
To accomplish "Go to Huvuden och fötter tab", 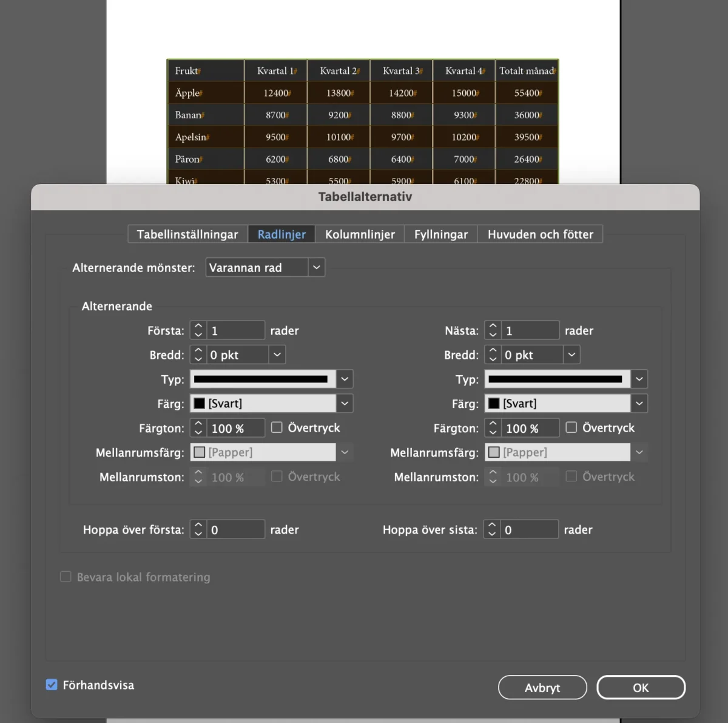I will 540,234.
